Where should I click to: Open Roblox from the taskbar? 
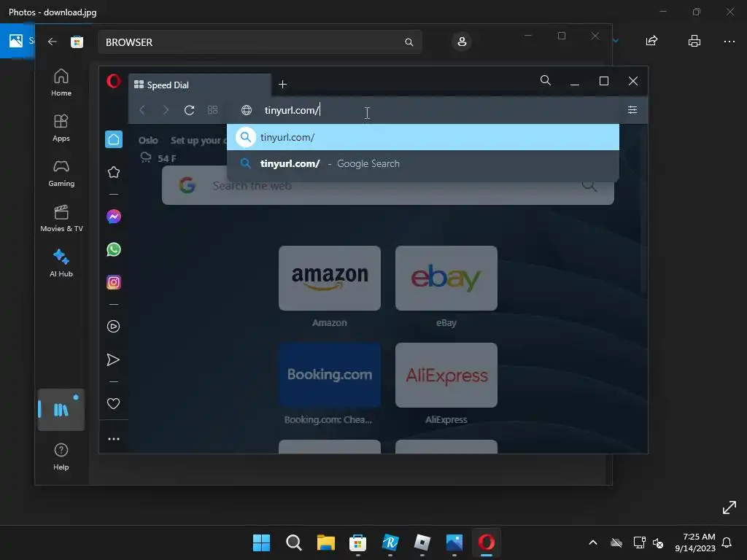422,542
